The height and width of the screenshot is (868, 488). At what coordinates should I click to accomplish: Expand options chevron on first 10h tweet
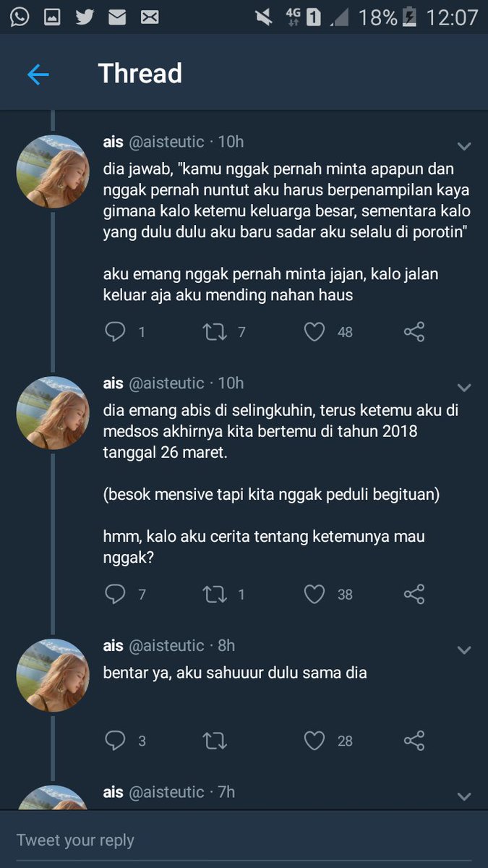coord(464,146)
